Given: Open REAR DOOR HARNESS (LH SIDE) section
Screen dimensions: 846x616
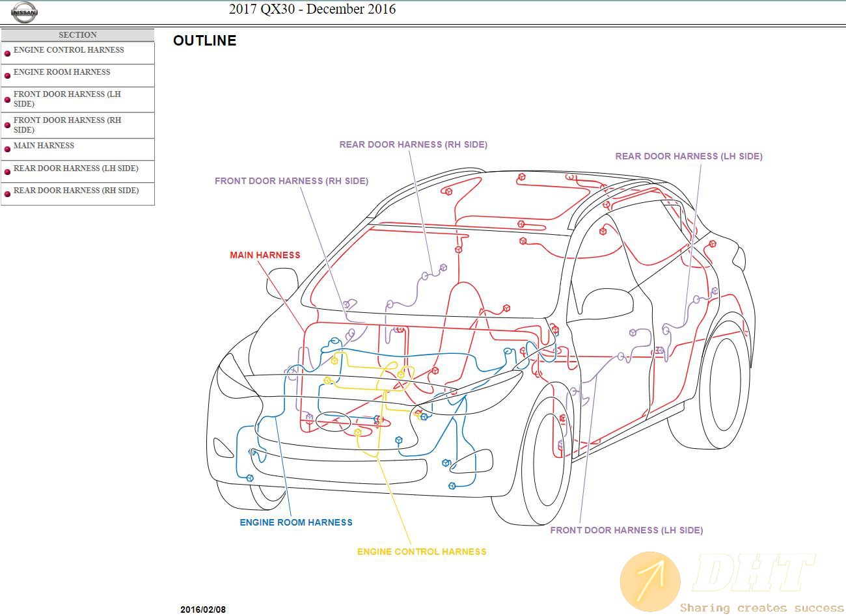Looking at the screenshot, I should (75, 168).
